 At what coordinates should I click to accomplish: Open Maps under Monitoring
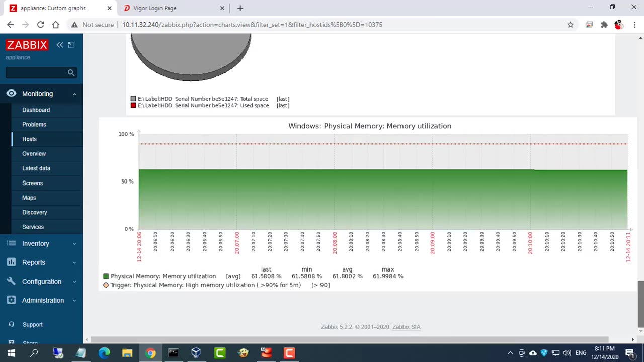pos(29,198)
